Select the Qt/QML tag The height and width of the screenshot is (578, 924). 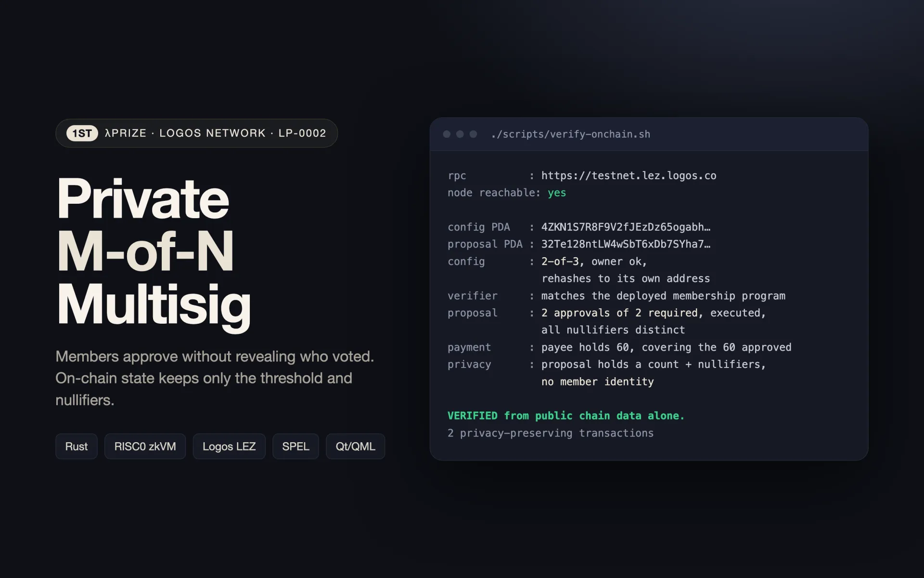pyautogui.click(x=356, y=447)
